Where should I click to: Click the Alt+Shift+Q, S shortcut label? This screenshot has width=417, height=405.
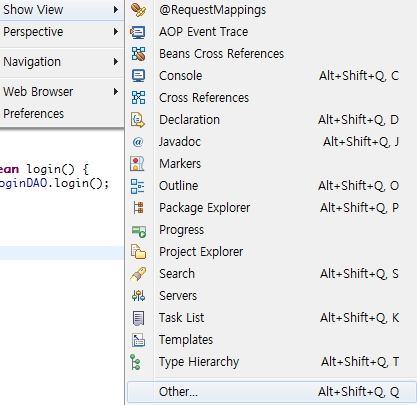point(359,274)
